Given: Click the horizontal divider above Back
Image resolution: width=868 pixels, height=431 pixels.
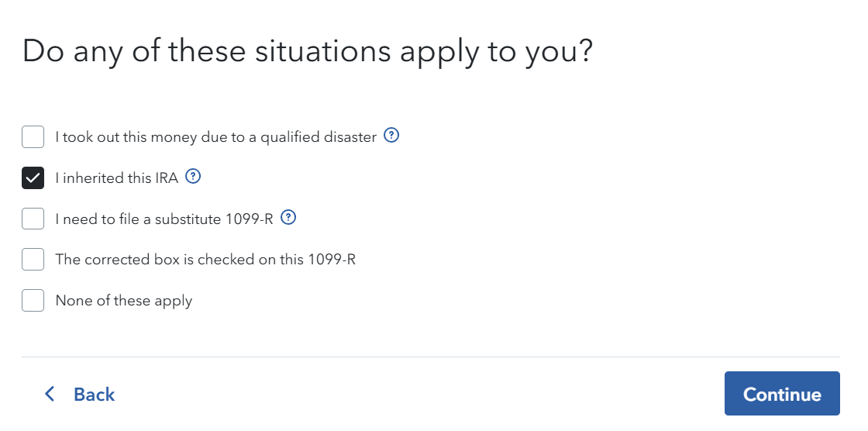Looking at the screenshot, I should [x=431, y=357].
